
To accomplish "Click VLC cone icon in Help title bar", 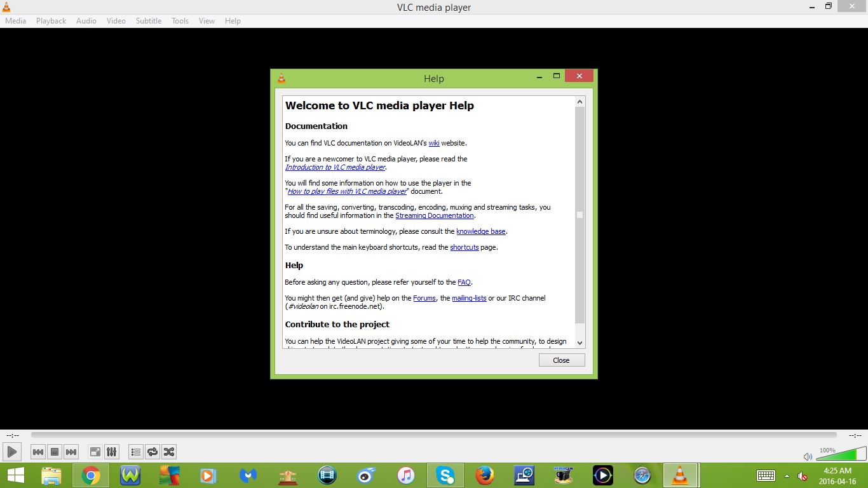I will coord(281,78).
